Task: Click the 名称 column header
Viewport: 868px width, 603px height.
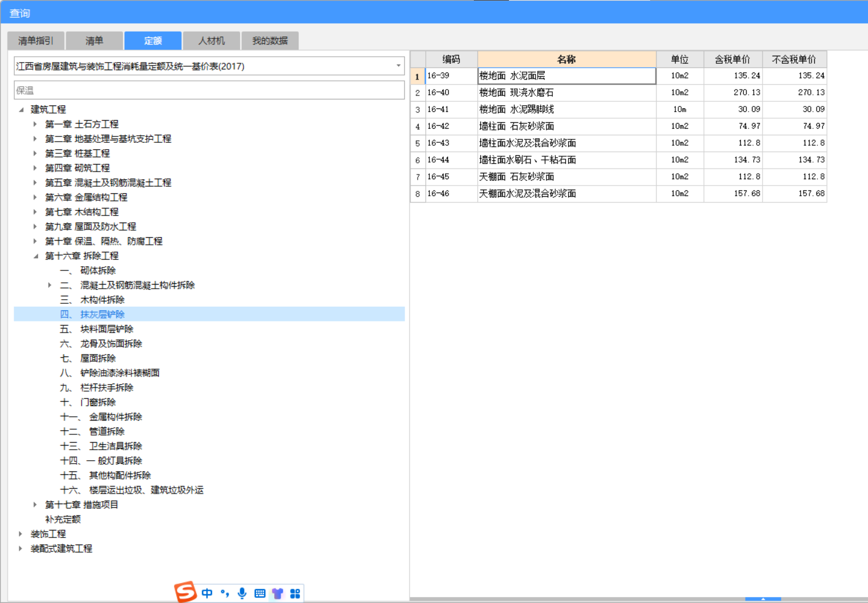Action: (x=566, y=59)
